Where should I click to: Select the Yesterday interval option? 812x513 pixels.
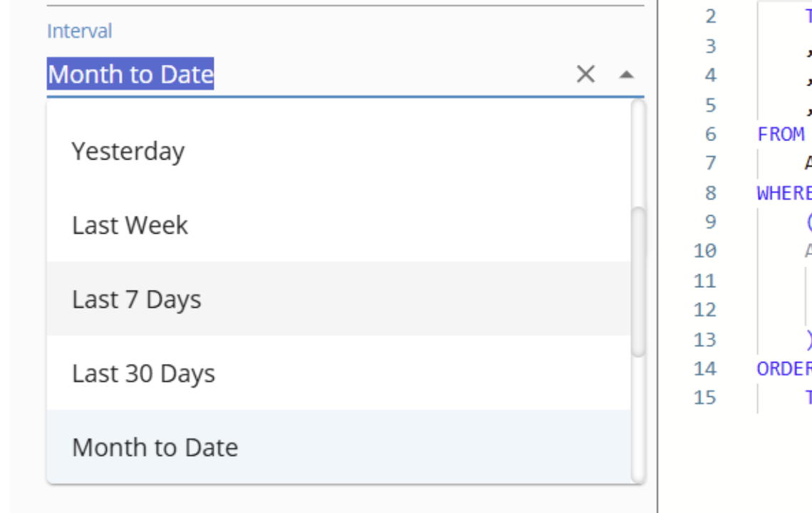click(128, 151)
